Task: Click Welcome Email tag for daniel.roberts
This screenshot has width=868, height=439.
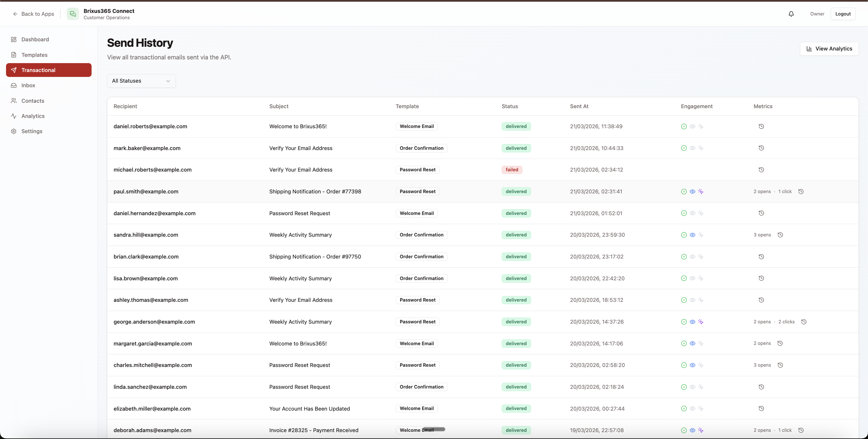Action: point(416,126)
